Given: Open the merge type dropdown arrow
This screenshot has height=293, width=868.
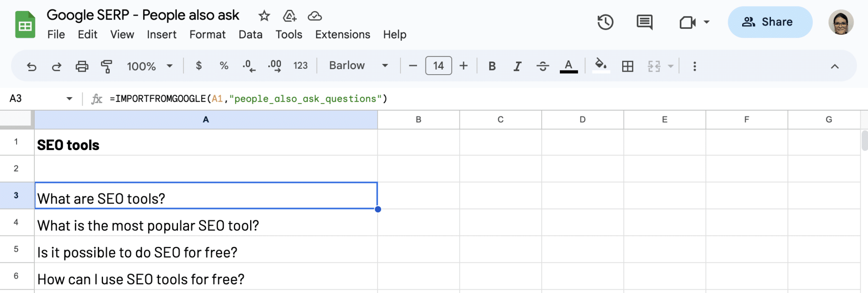Looking at the screenshot, I should (x=670, y=66).
